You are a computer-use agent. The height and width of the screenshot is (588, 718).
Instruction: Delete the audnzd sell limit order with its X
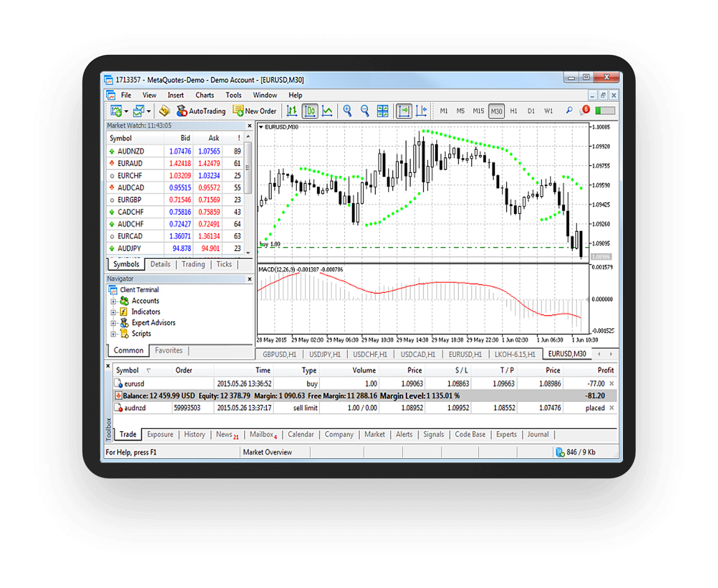(x=612, y=408)
